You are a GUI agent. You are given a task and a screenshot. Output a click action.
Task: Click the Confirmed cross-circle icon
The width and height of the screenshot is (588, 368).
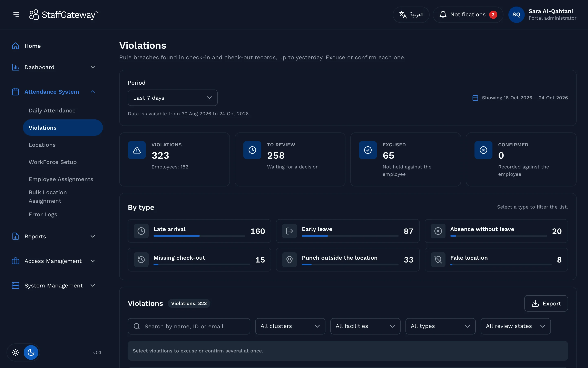483,150
